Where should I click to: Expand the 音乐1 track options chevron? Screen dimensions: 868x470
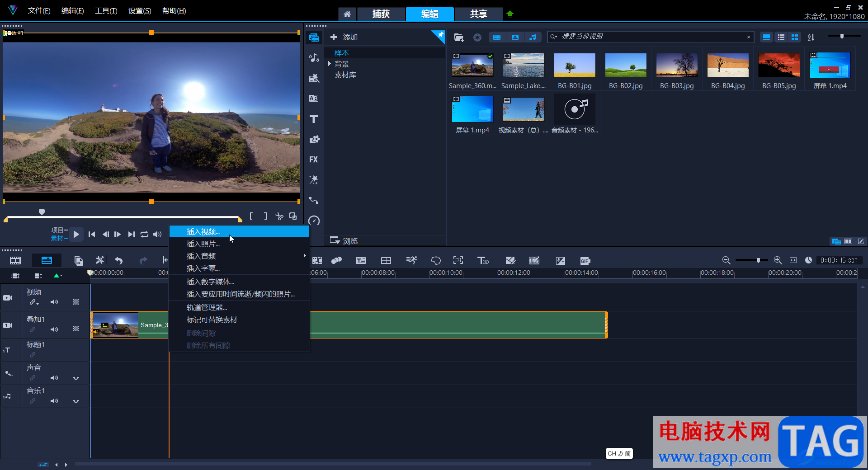click(x=76, y=401)
